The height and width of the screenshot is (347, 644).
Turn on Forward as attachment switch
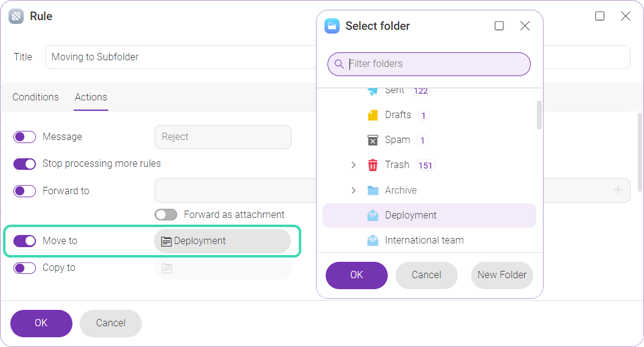[166, 215]
